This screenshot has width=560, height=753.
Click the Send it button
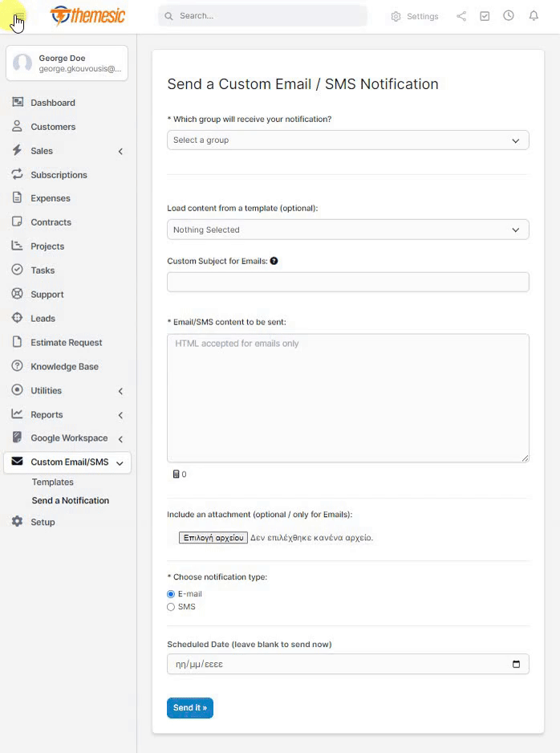190,708
